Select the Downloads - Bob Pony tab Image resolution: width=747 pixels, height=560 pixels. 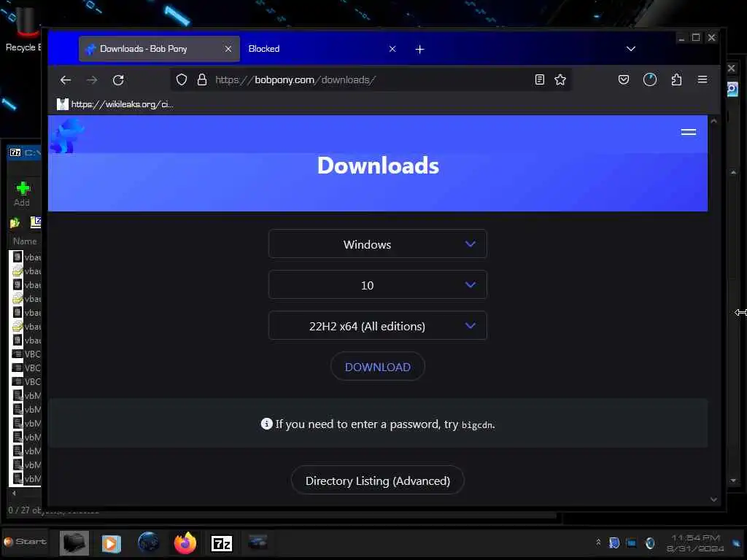tap(159, 49)
